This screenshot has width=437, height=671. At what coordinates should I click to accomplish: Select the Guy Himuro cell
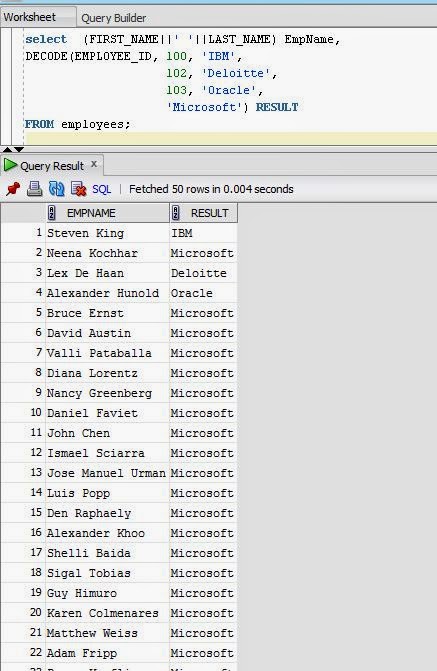pyautogui.click(x=107, y=593)
